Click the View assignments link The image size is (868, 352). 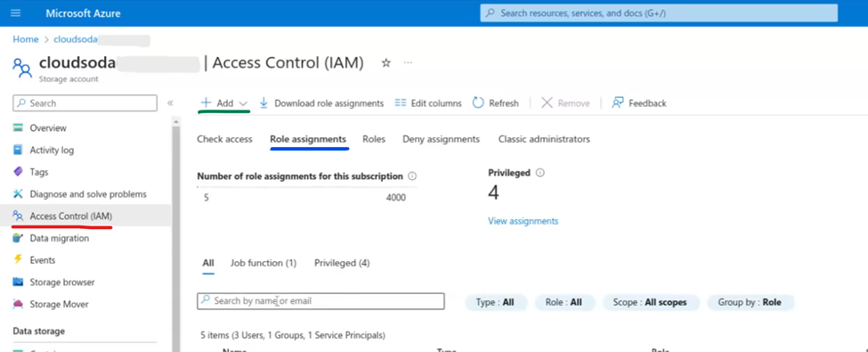point(523,221)
